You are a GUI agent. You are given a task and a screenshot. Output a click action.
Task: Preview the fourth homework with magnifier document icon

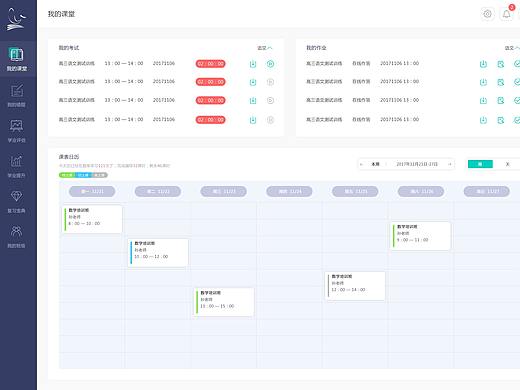point(501,120)
